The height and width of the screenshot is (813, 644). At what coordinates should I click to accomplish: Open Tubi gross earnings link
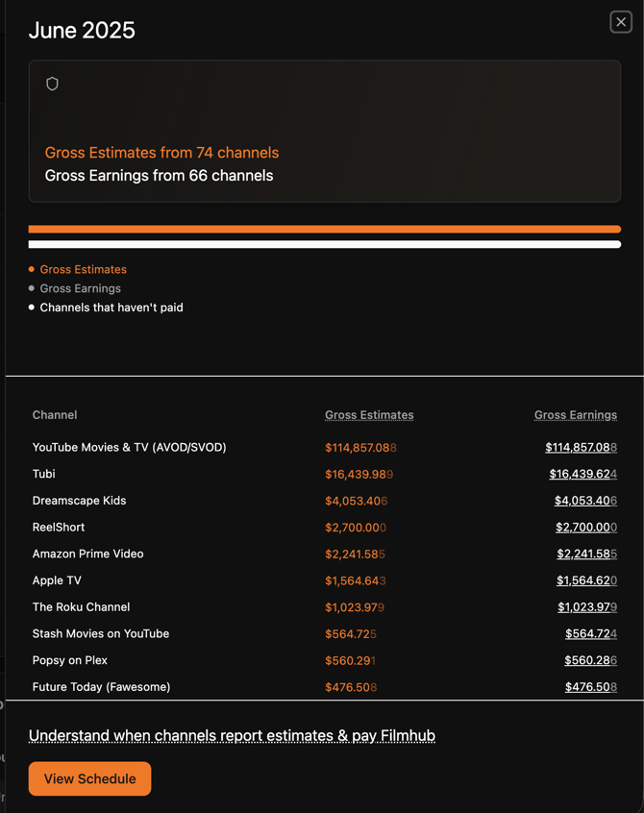pyautogui.click(x=582, y=474)
